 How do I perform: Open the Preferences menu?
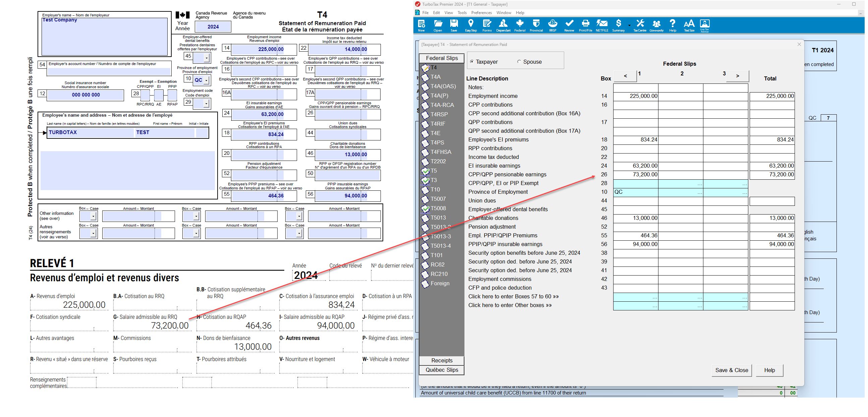coord(481,12)
